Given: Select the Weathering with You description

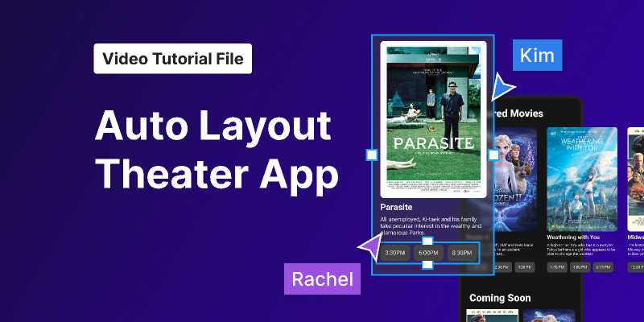Looking at the screenshot, I should click(580, 250).
